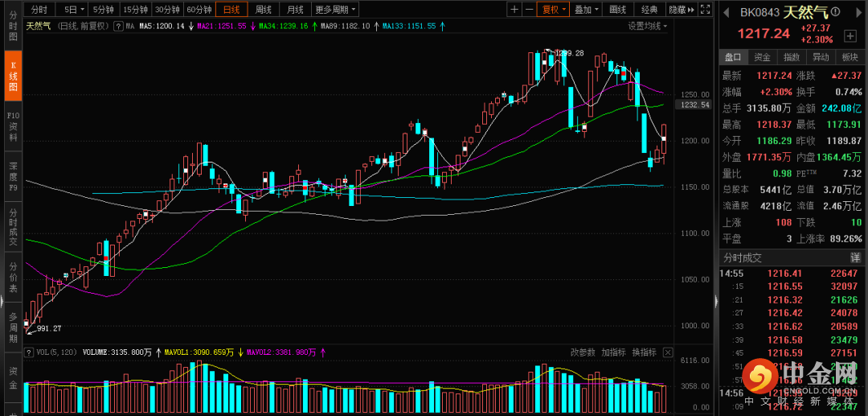Switch to 经典 classic layout

click(x=650, y=10)
